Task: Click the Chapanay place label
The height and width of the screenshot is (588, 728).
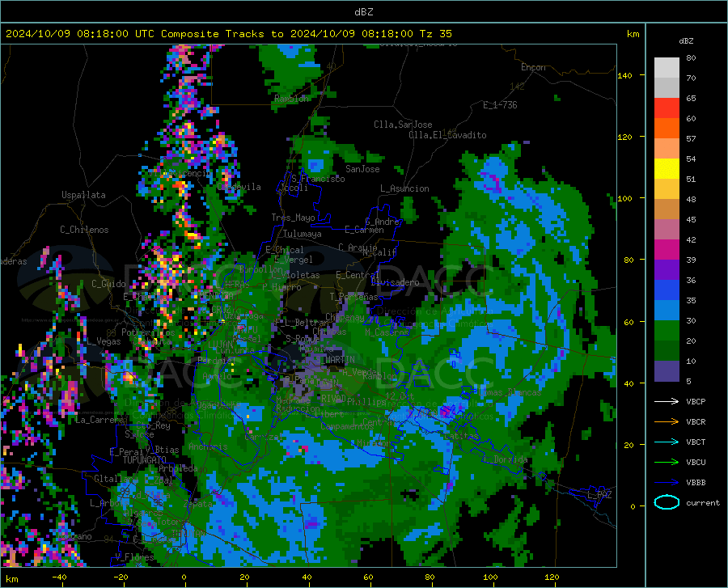Action: (345, 317)
